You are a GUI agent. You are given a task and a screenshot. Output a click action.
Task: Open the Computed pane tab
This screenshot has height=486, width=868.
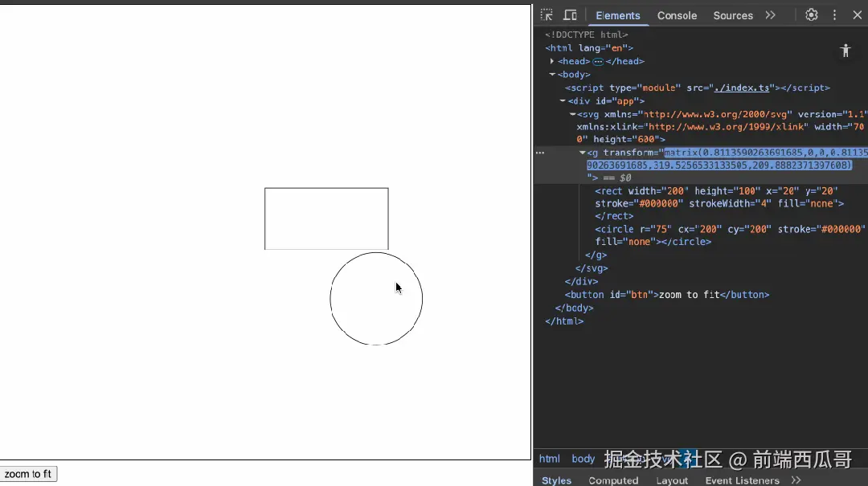(613, 480)
